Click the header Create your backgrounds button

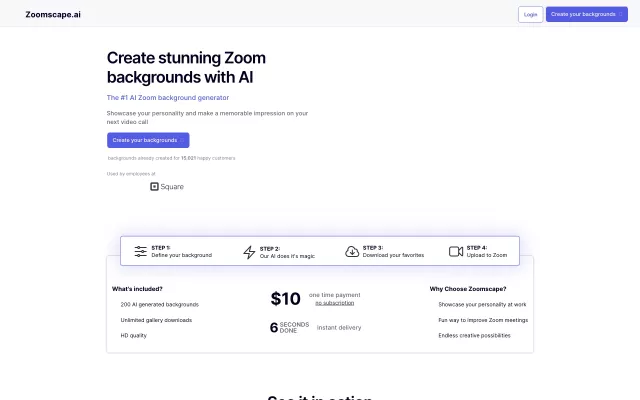click(x=587, y=14)
